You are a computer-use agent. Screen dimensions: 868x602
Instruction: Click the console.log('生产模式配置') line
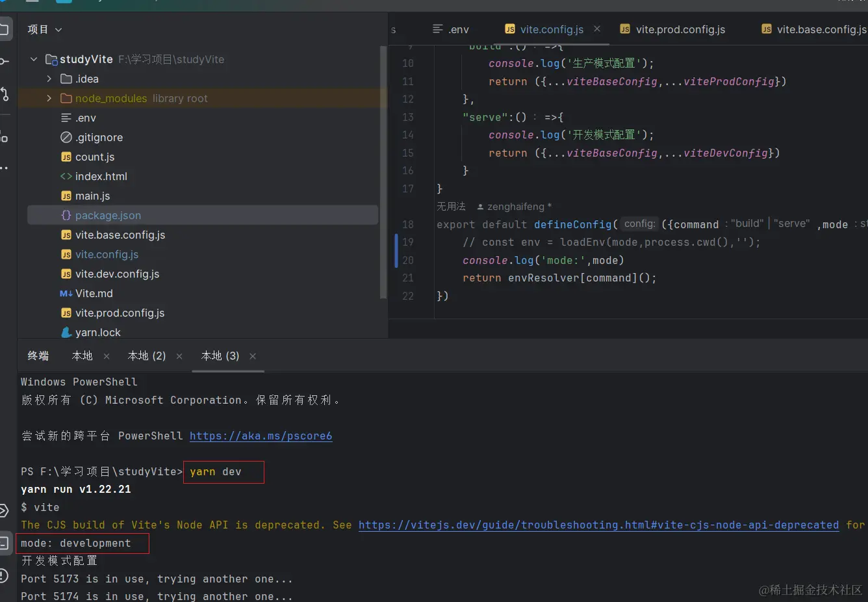[x=571, y=63]
